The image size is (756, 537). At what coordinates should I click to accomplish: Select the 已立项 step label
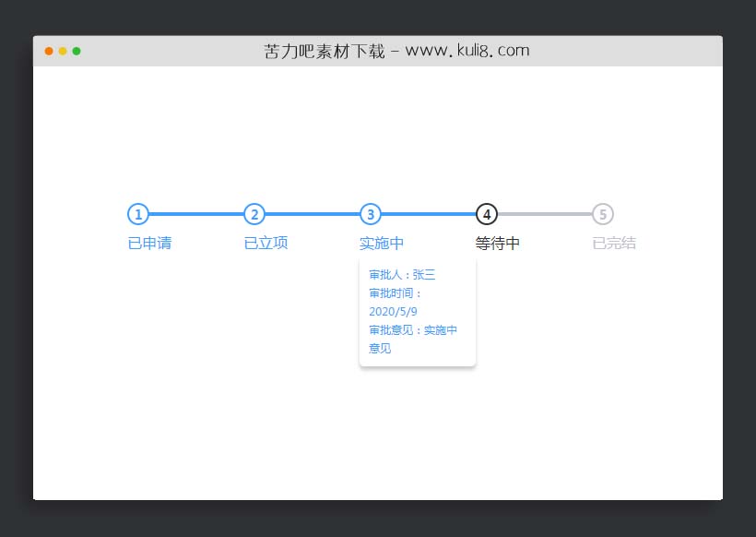265,243
